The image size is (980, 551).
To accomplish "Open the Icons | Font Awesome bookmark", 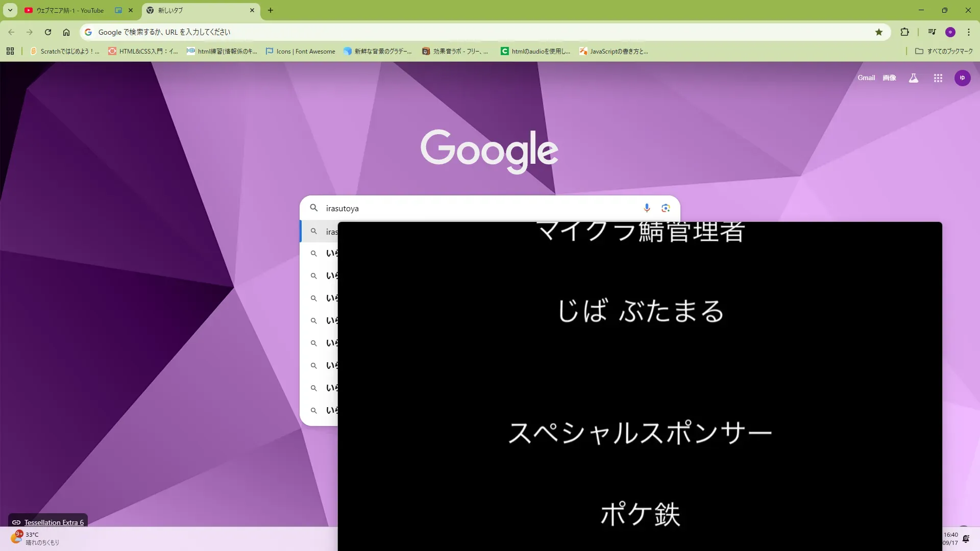I will 301,51.
